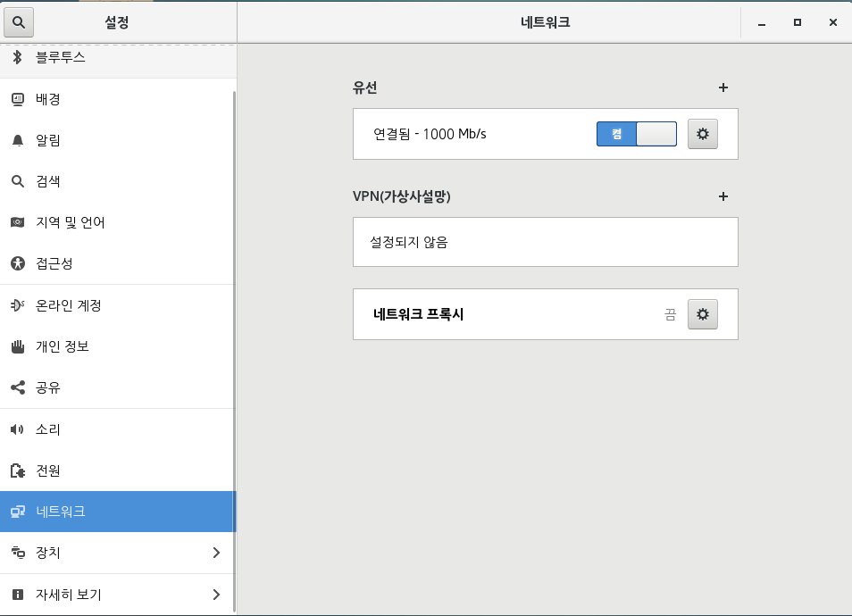Click the 유선 section heading
Screen dimensions: 852x616
point(364,87)
